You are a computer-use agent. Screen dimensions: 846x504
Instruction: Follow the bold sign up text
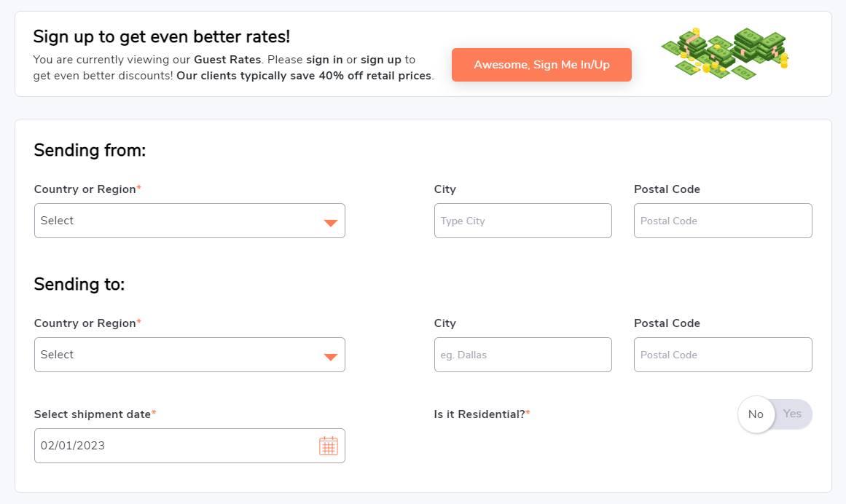coord(381,59)
